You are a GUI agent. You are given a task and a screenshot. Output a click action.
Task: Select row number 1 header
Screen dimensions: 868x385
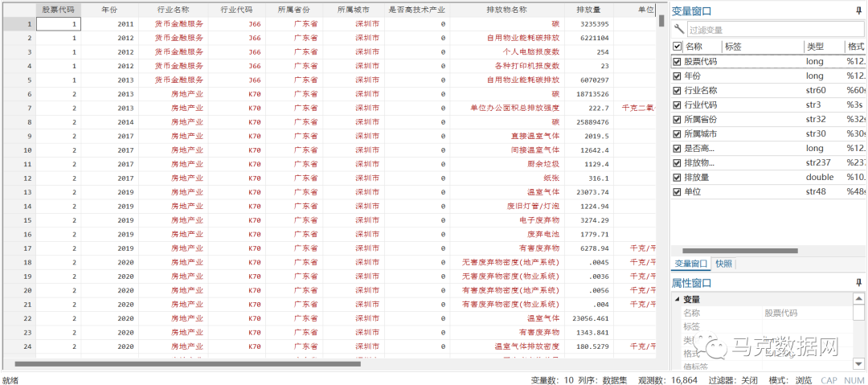point(18,24)
